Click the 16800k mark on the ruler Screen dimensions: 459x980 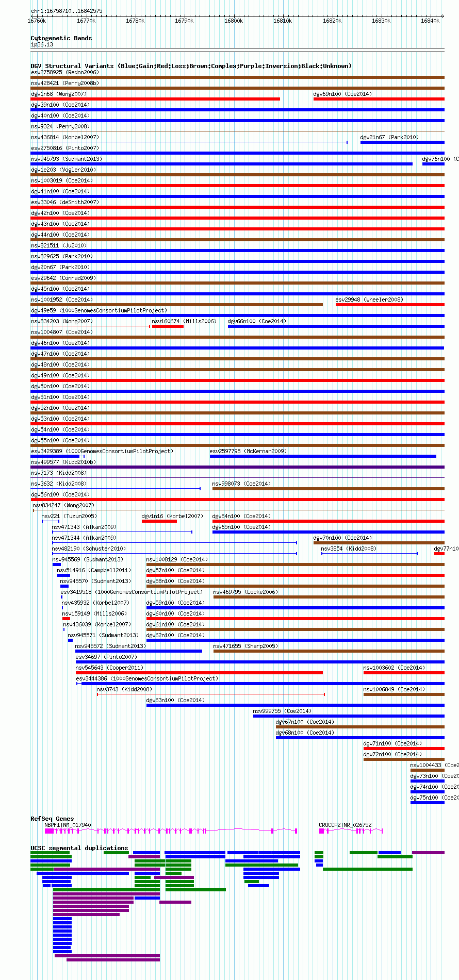click(233, 21)
